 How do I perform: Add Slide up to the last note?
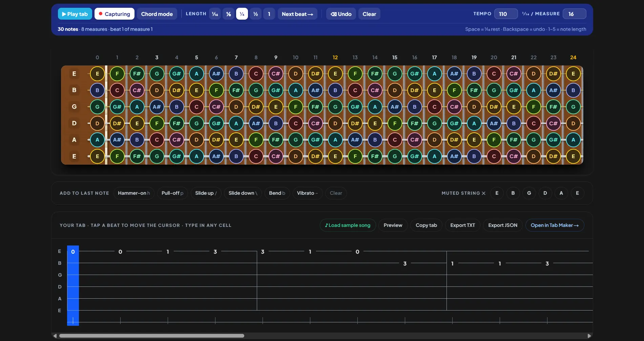tap(206, 193)
